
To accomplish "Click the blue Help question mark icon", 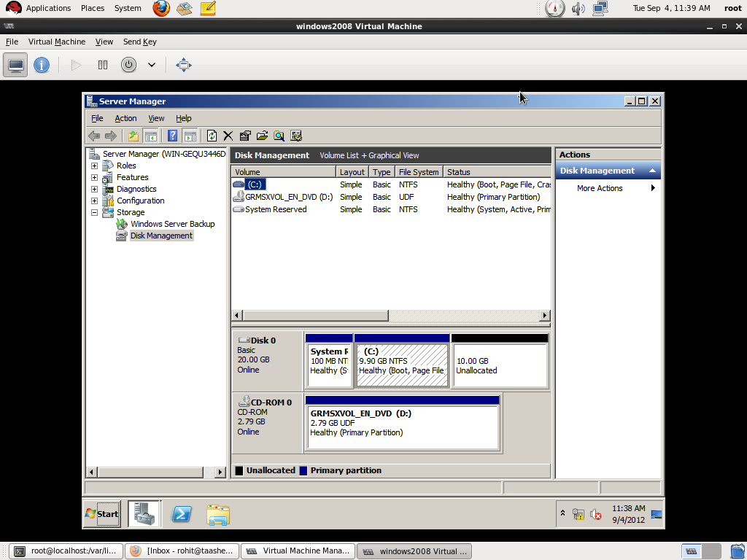I will pyautogui.click(x=172, y=136).
